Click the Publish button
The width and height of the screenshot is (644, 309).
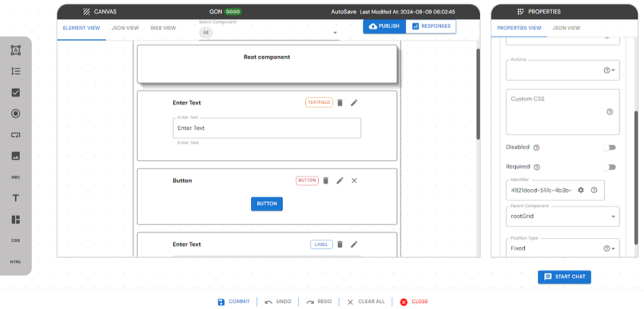(x=384, y=26)
